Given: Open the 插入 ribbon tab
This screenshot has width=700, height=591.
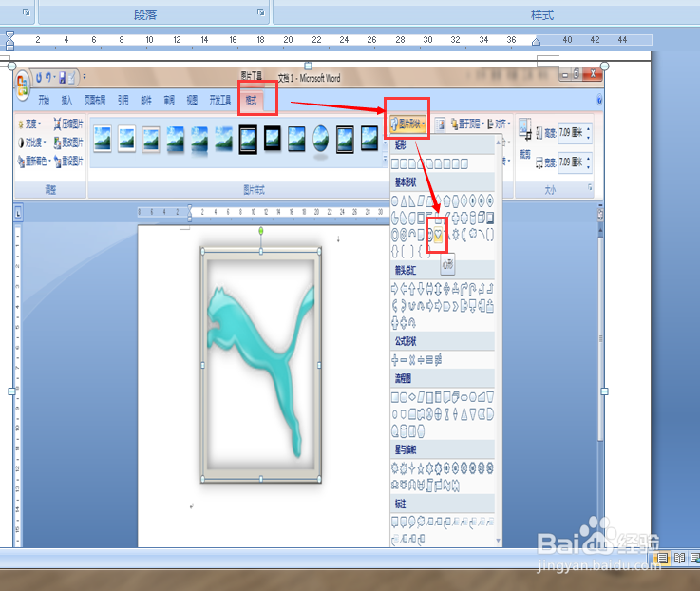Looking at the screenshot, I should tap(66, 101).
